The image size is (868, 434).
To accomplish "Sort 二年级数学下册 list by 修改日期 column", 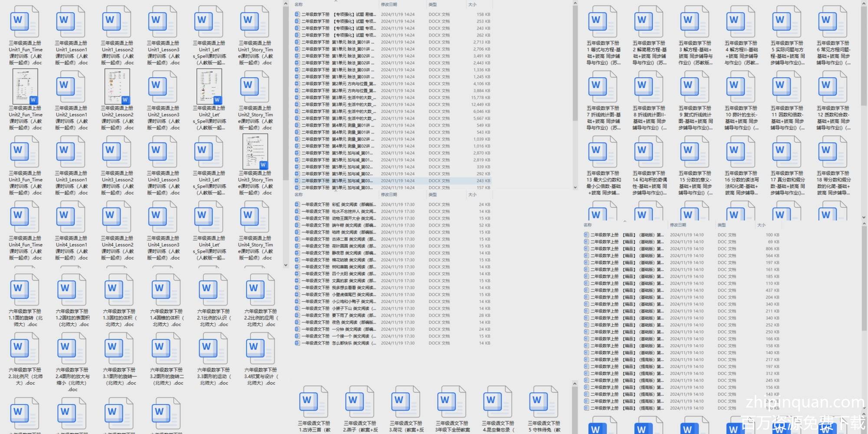I will [x=389, y=5].
